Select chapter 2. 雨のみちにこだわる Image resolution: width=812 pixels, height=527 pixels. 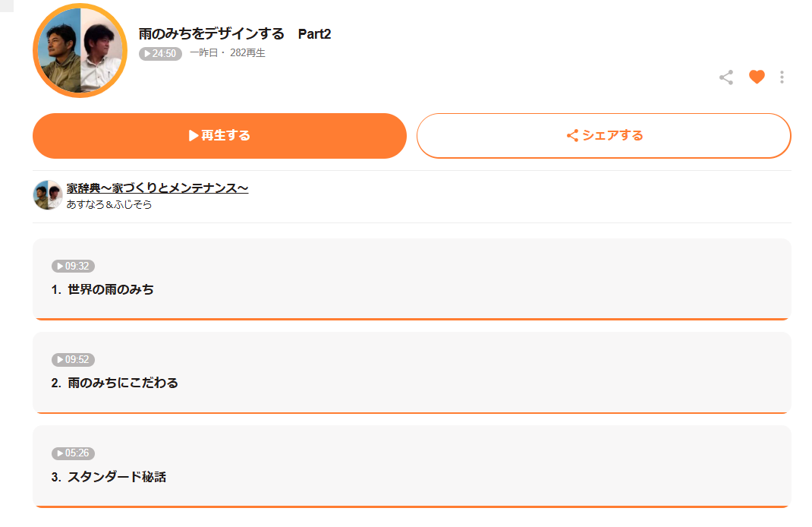tap(115, 383)
